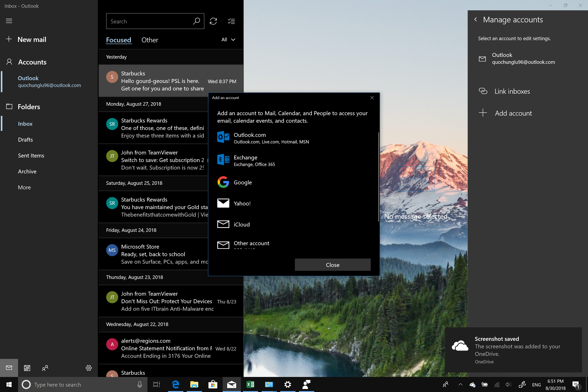Click Cortana taskbar search box

click(83, 384)
